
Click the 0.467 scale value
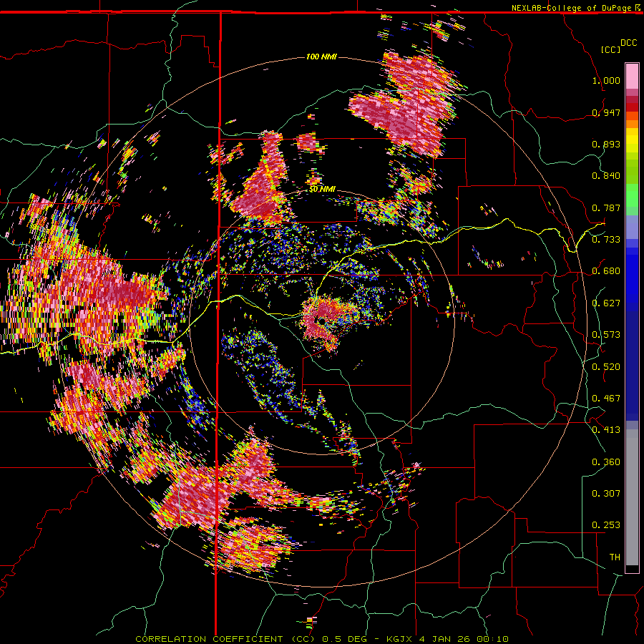(x=606, y=399)
